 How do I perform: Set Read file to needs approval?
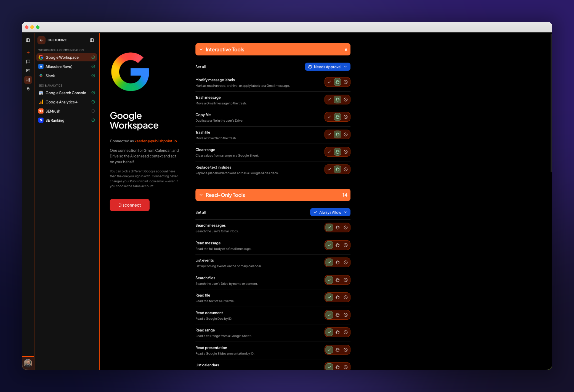point(338,297)
